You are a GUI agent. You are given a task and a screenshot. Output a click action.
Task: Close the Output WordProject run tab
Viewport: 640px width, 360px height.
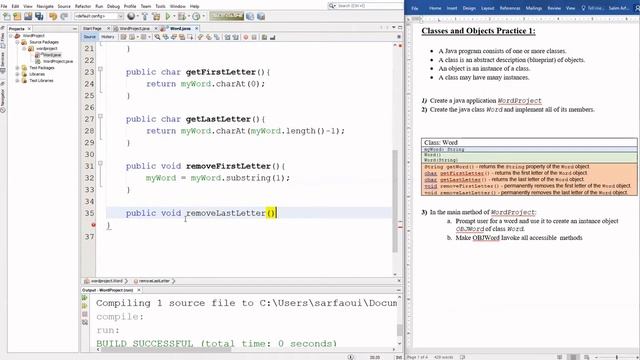[139, 290]
